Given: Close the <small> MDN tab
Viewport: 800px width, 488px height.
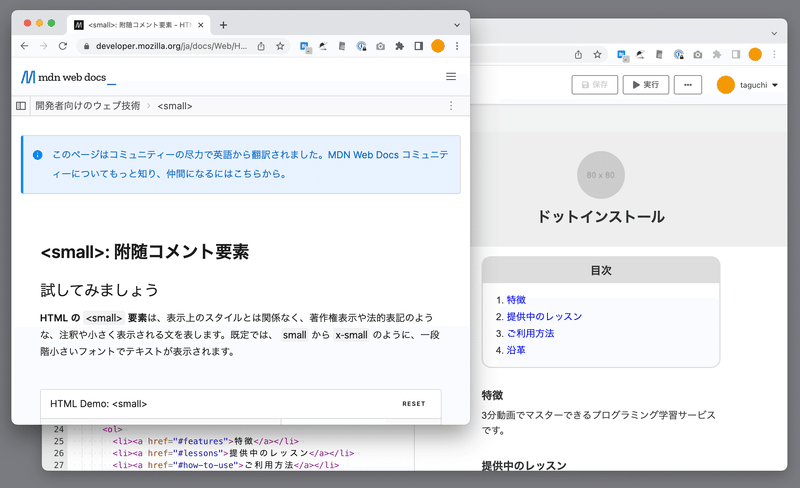Looking at the screenshot, I should click(201, 25).
